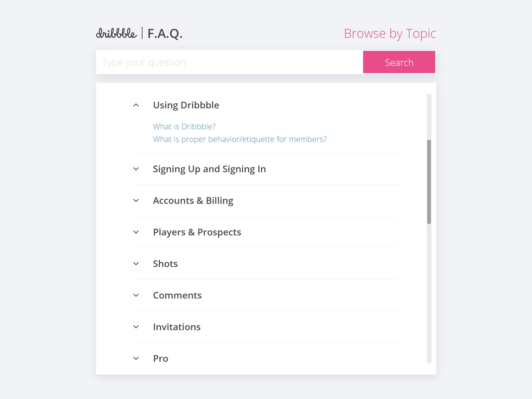Viewport: 532px width, 399px height.
Task: Open the Invitations topic heading
Action: pyautogui.click(x=177, y=327)
